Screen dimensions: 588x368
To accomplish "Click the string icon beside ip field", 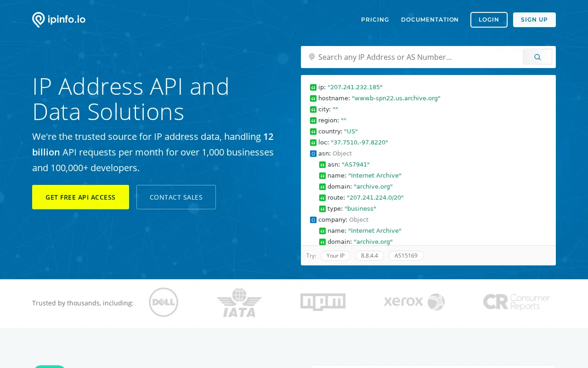I will tap(313, 87).
